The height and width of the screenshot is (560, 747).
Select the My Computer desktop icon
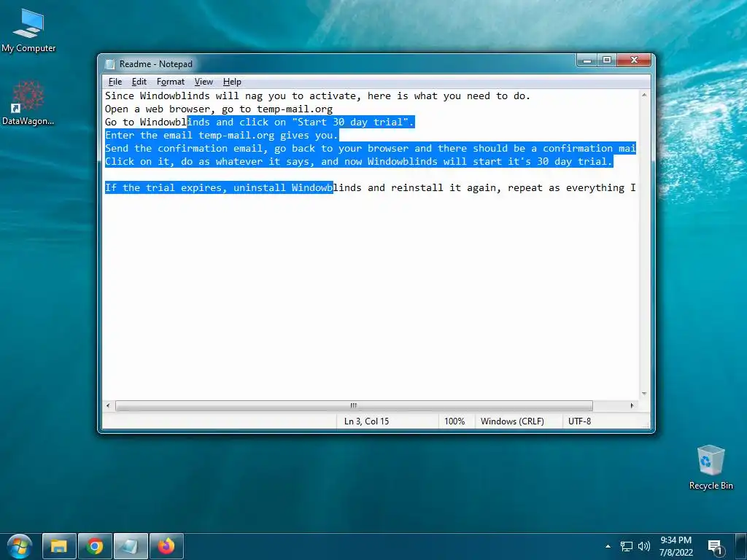[x=28, y=31]
